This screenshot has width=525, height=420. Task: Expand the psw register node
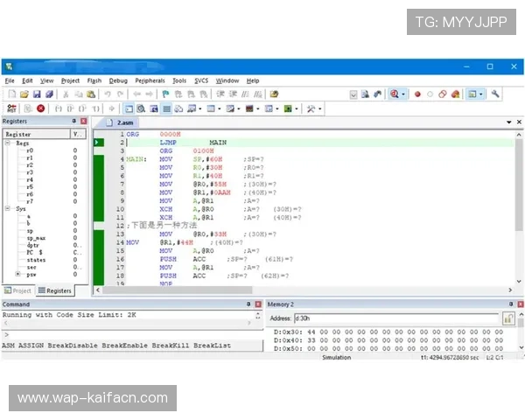[18, 274]
